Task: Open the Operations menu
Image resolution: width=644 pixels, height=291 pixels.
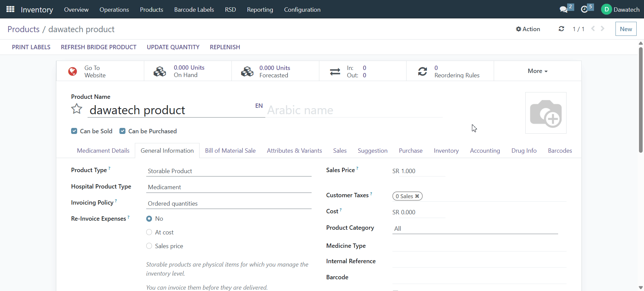Action: [114, 9]
